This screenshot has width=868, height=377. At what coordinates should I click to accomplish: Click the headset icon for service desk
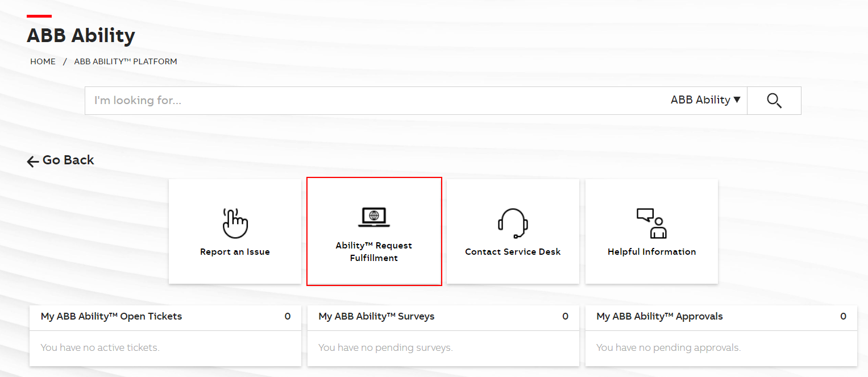[513, 222]
